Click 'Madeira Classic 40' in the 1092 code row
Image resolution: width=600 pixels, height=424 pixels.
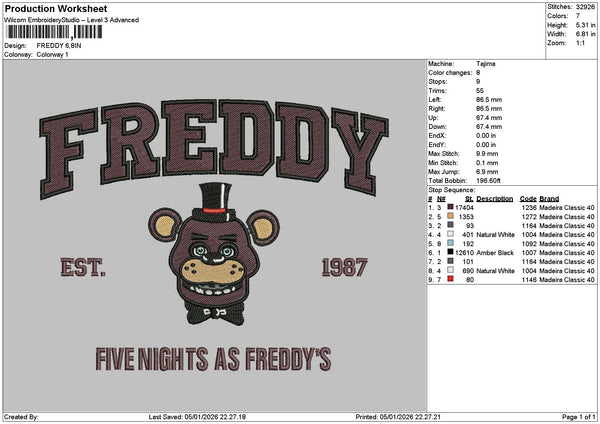[x=567, y=244]
